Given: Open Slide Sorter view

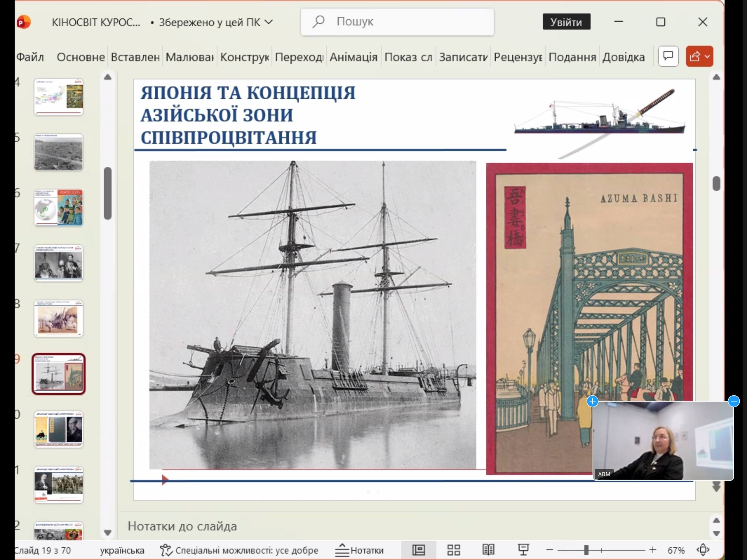Looking at the screenshot, I should [453, 550].
